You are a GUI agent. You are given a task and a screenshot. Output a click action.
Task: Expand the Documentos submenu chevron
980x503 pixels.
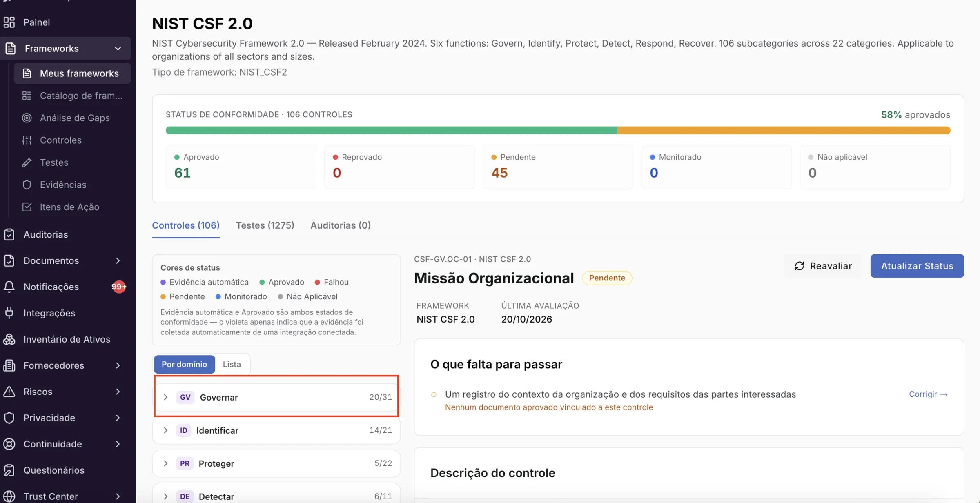118,260
